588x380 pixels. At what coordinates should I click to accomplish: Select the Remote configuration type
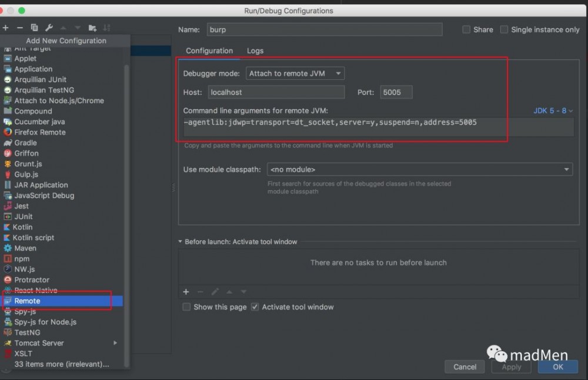63,301
